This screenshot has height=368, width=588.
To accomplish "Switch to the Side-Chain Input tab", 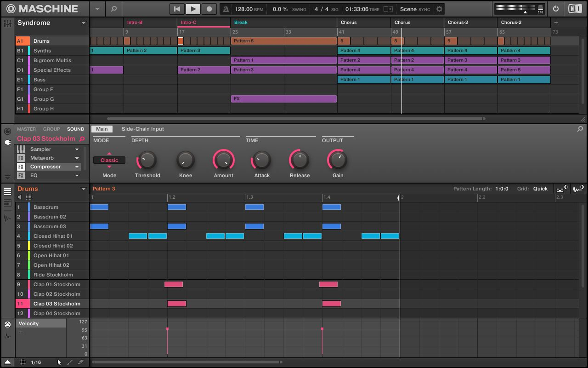I will pyautogui.click(x=142, y=129).
